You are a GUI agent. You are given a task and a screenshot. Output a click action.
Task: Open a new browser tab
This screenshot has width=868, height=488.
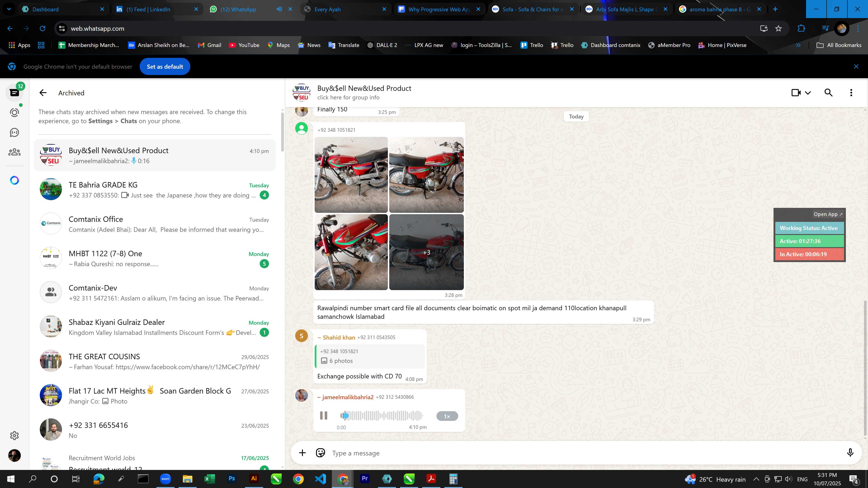775,9
